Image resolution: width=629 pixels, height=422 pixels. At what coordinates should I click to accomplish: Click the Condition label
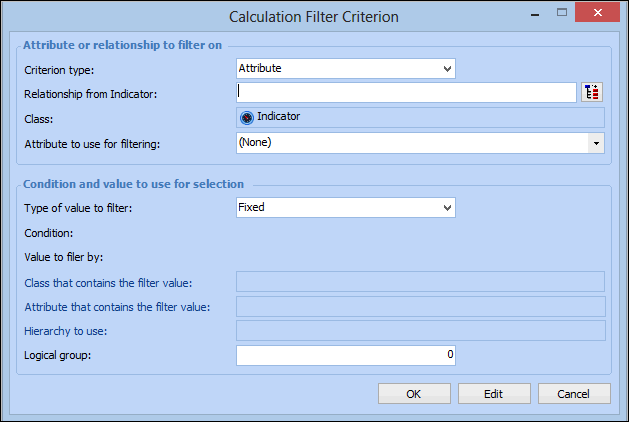tap(49, 233)
